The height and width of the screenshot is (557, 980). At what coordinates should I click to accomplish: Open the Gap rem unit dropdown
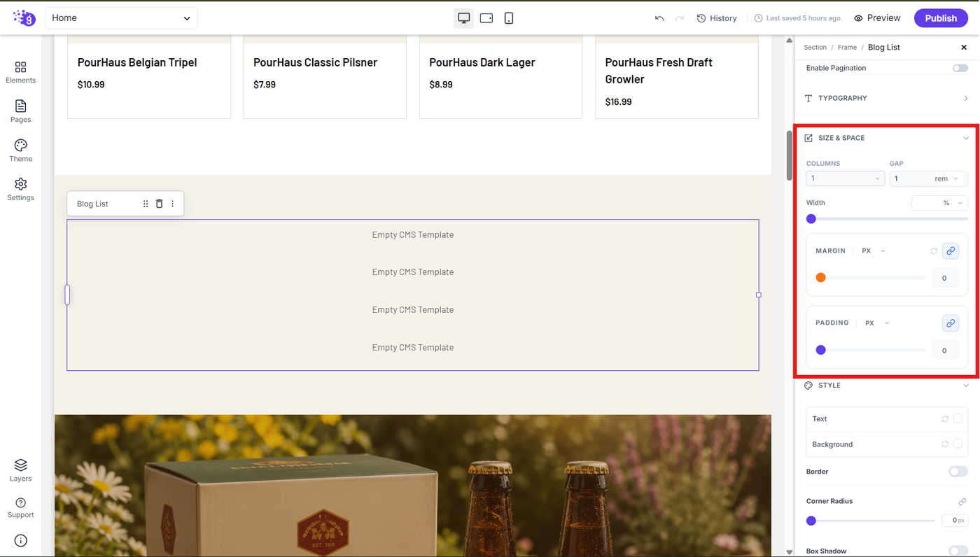point(947,178)
